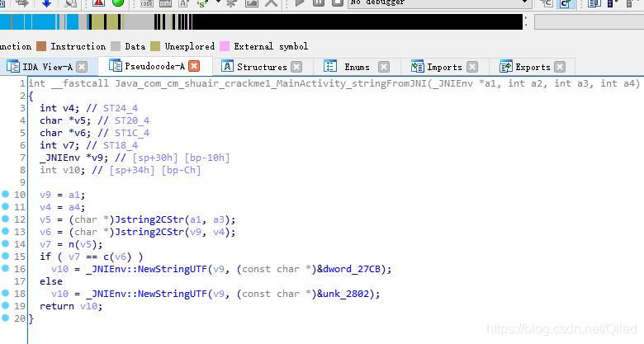Click the dword_27CB reference
Screen dimensions: 644x344
point(352,269)
